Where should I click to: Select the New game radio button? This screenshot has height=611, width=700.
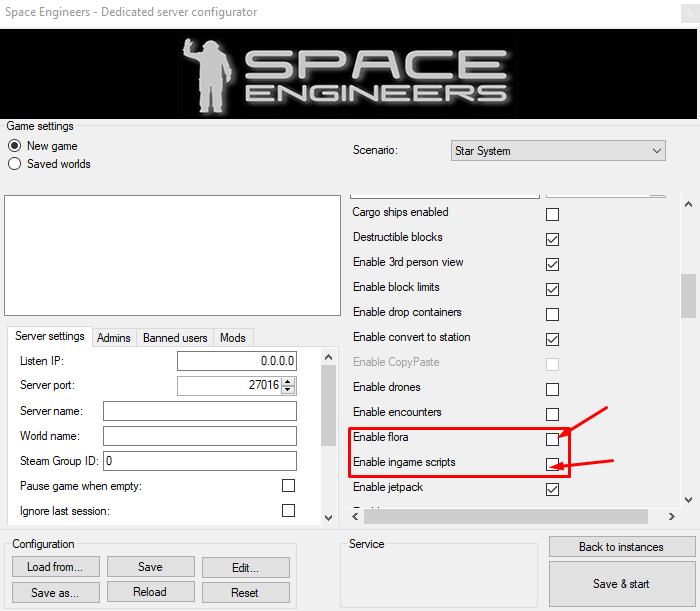pyautogui.click(x=15, y=146)
